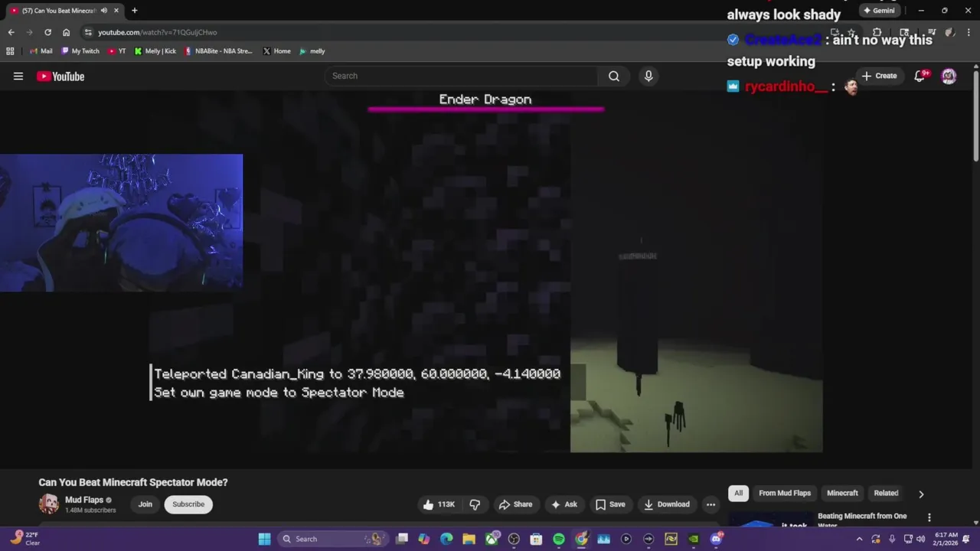Screen dimensions: 980x551
Task: Share the video
Action: (515, 504)
